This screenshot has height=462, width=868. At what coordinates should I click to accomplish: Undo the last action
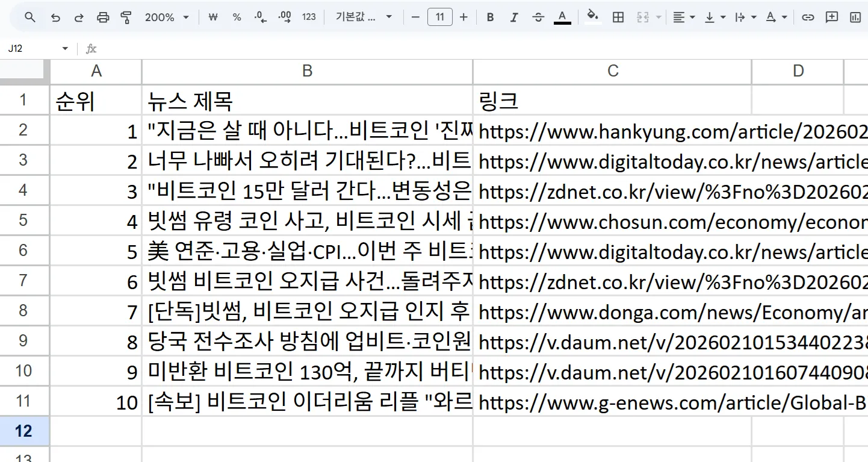(x=55, y=17)
